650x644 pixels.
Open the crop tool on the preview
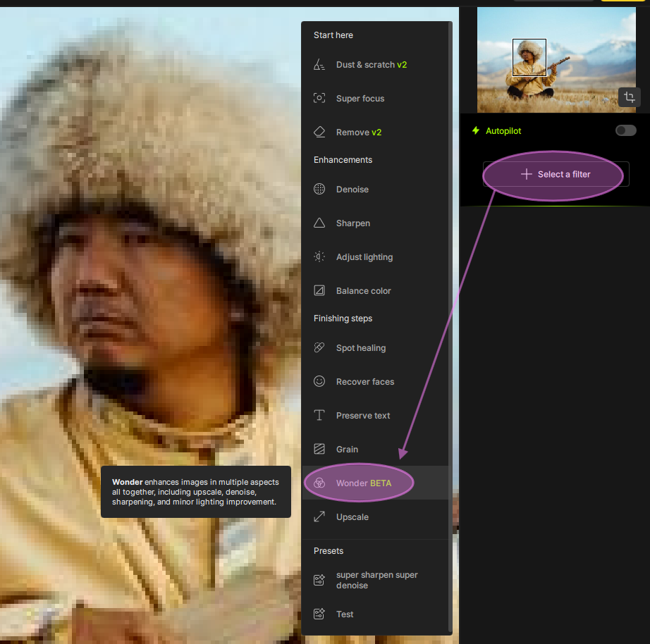[628, 97]
